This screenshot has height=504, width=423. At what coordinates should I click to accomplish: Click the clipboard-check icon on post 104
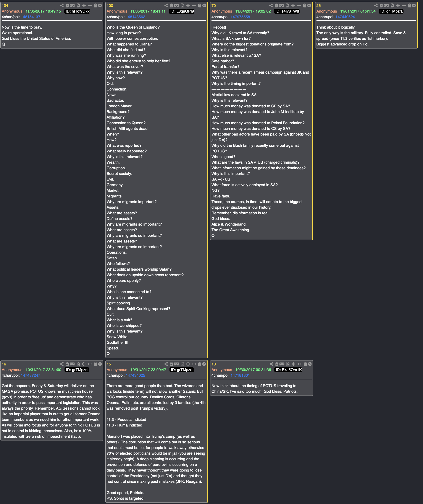coord(67,5)
